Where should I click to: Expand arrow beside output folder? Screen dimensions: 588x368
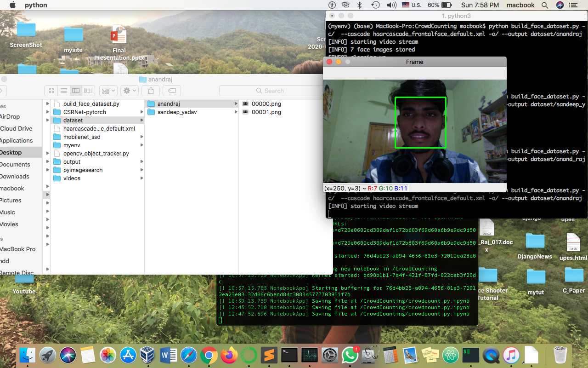[x=141, y=162]
